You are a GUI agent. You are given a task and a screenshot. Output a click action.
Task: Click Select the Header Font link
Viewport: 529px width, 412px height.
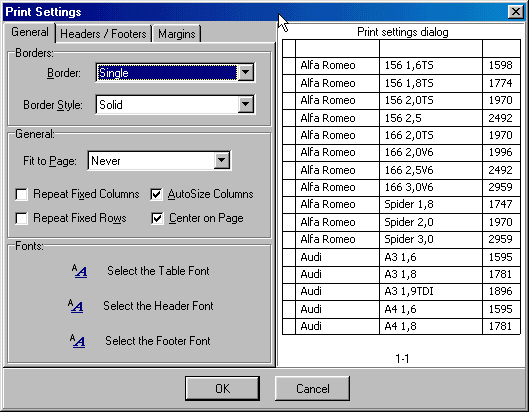158,306
